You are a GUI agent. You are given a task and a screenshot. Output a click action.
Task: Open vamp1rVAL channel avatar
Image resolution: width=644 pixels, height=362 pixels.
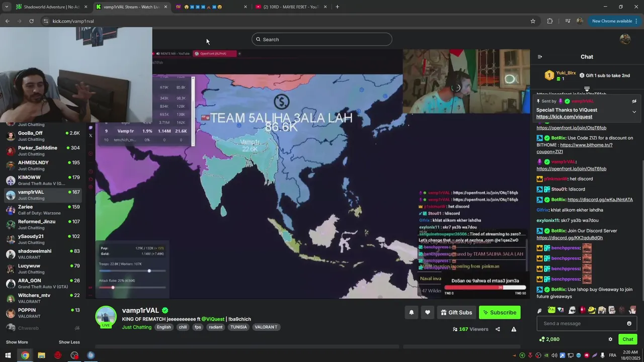coord(106,317)
